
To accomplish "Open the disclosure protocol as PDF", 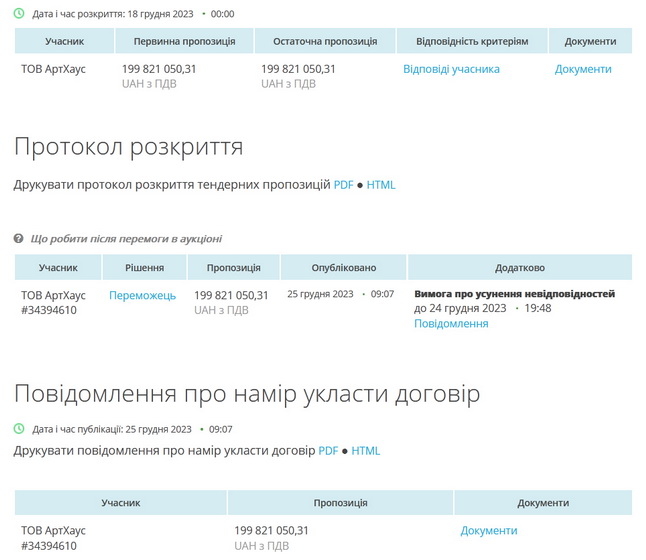I will 343,185.
